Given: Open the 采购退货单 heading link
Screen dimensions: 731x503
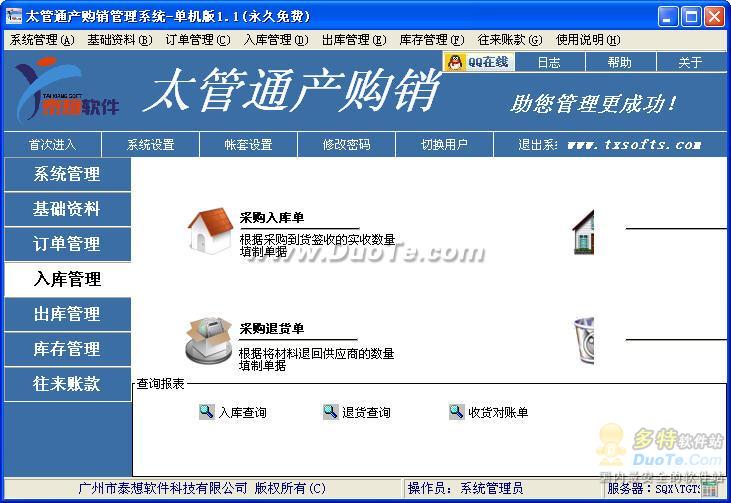Looking at the screenshot, I should (x=272, y=328).
